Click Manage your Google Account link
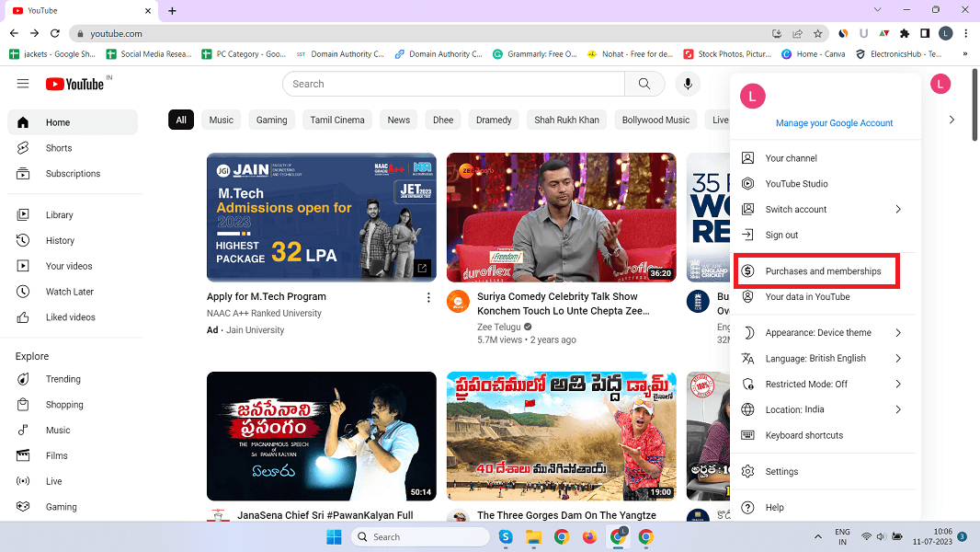Screen dimensions: 980x552 click(x=834, y=123)
